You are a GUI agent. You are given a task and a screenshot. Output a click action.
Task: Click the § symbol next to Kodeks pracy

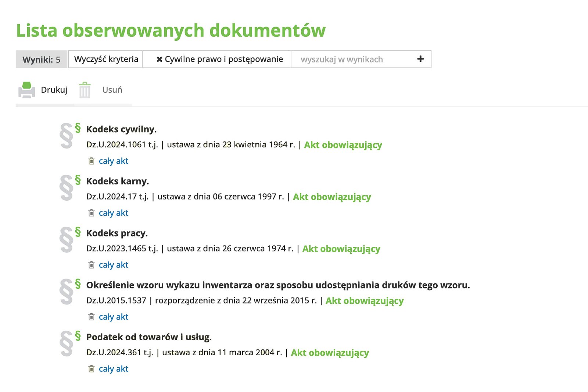pyautogui.click(x=78, y=231)
